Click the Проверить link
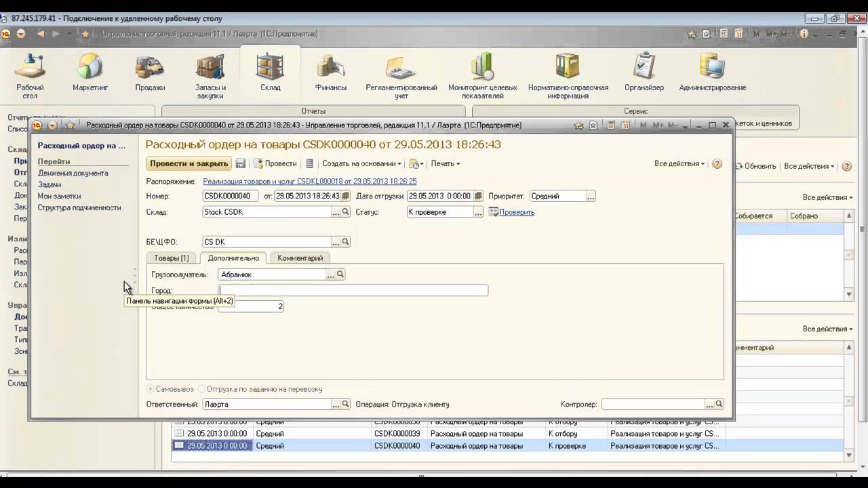Viewport: 868px width, 488px height. (517, 212)
